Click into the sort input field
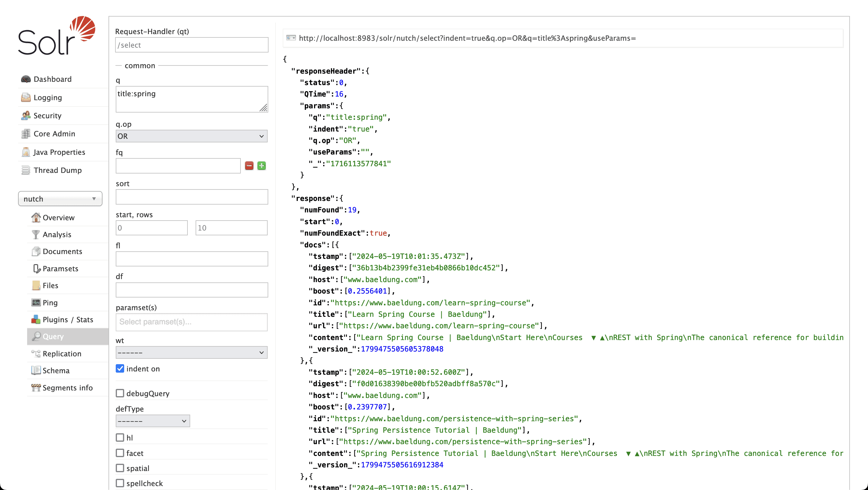Viewport: 868px width, 490px height. (192, 197)
